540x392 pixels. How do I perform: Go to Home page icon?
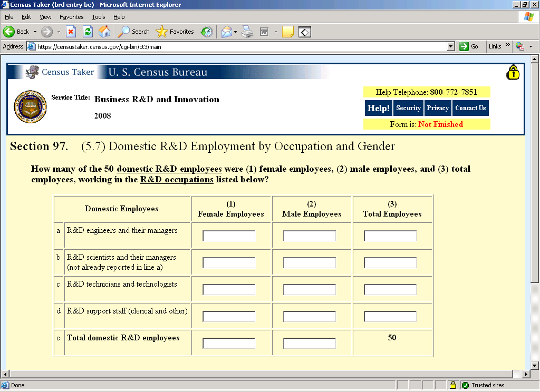pos(105,32)
